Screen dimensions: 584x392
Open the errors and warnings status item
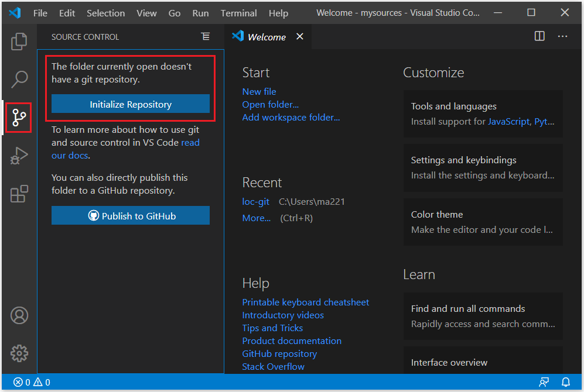pos(32,382)
